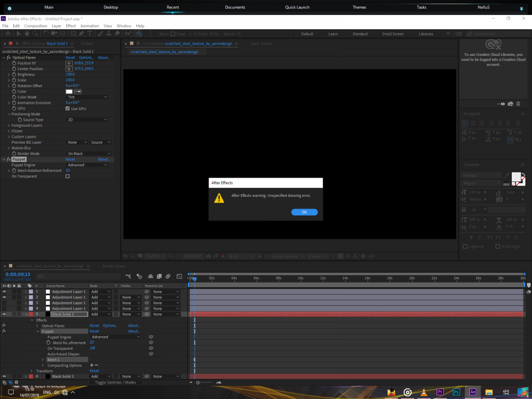Open the Graph Editor icon
This screenshot has width=532, height=399.
[x=179, y=277]
